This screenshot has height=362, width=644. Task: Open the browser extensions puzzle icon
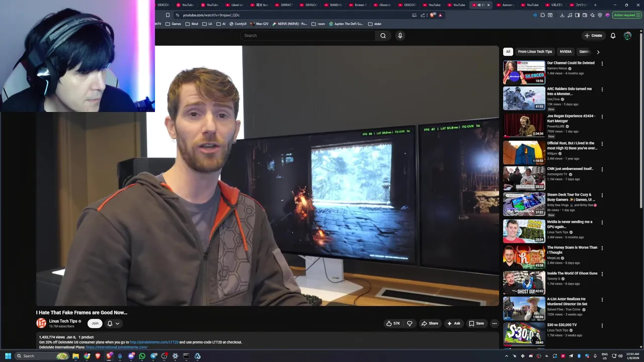542,15
